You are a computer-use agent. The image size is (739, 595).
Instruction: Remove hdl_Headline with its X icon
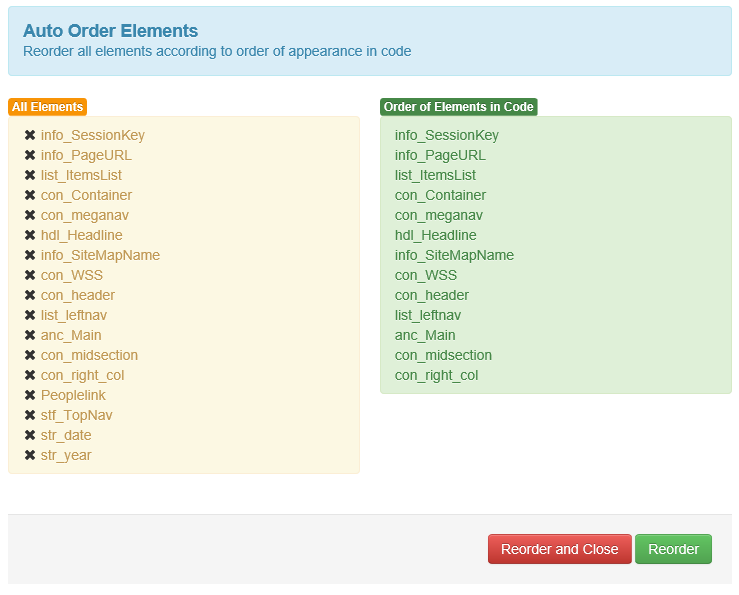pyautogui.click(x=30, y=235)
